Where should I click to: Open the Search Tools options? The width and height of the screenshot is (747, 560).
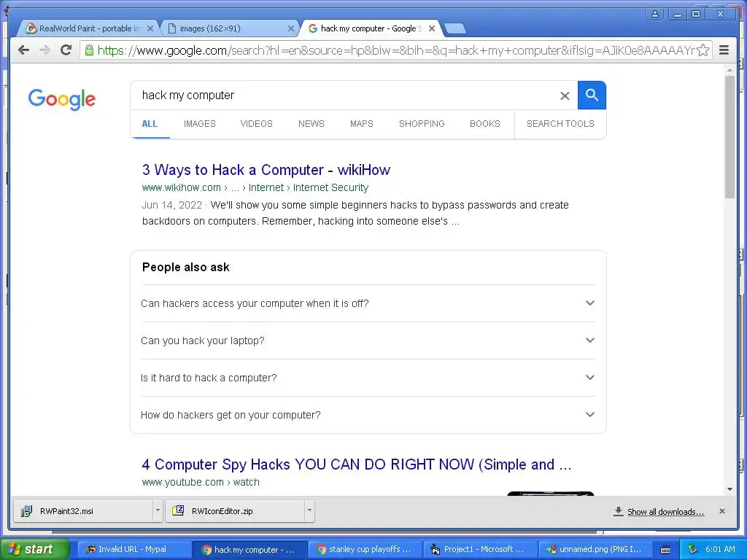pyautogui.click(x=560, y=124)
